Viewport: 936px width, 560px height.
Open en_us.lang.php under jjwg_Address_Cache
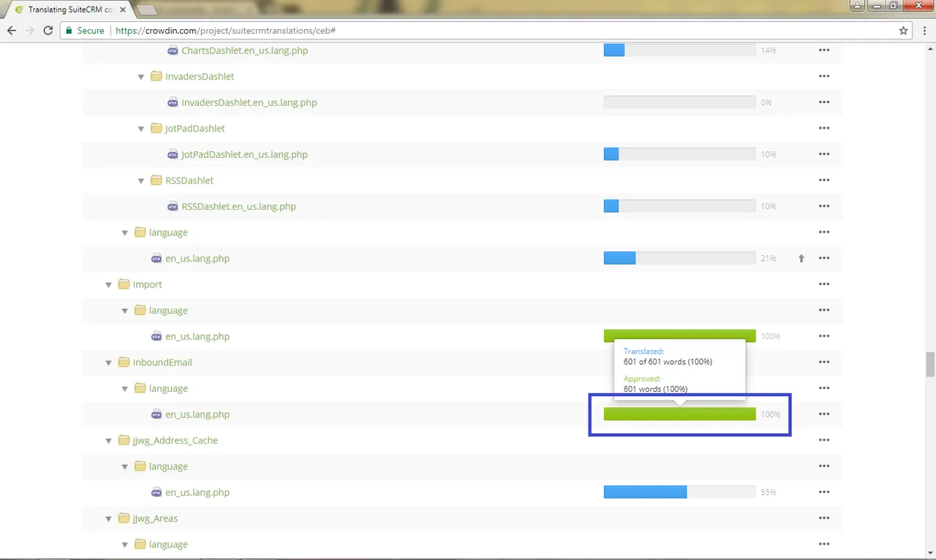(x=197, y=492)
